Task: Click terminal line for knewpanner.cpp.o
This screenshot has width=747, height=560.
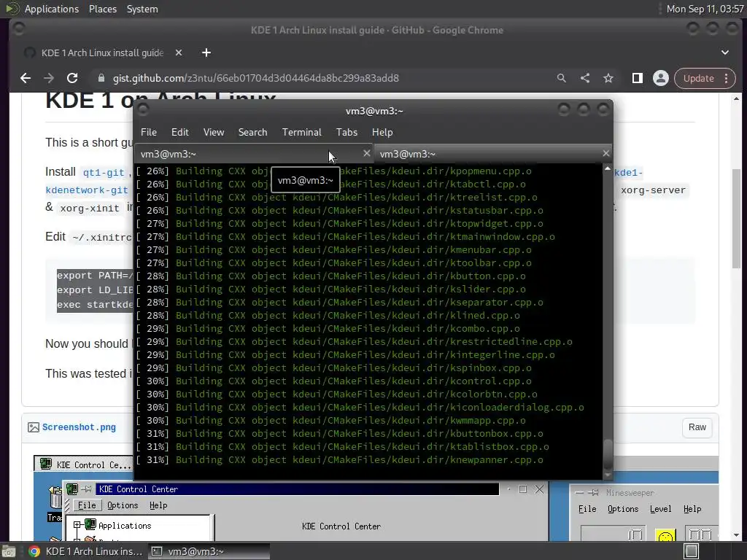Action: 339,460
